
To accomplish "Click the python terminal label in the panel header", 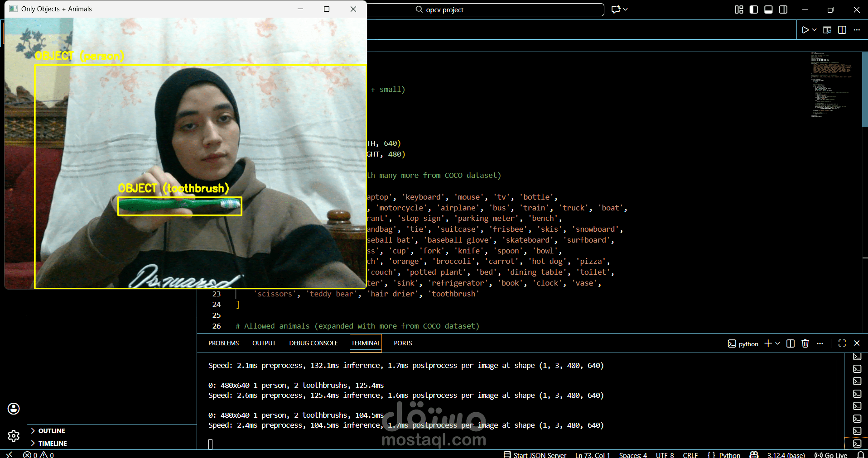I will click(743, 344).
